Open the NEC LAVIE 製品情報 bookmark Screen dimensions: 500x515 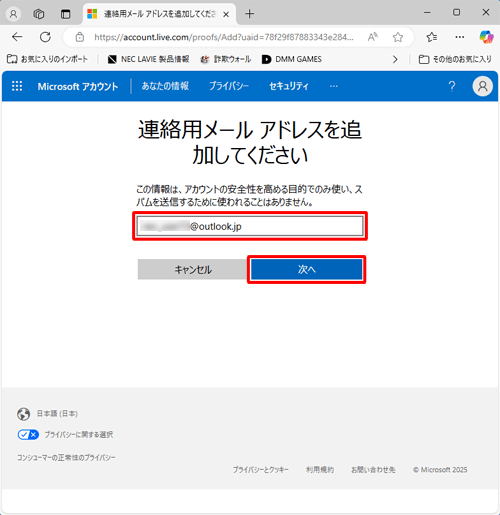pyautogui.click(x=148, y=59)
